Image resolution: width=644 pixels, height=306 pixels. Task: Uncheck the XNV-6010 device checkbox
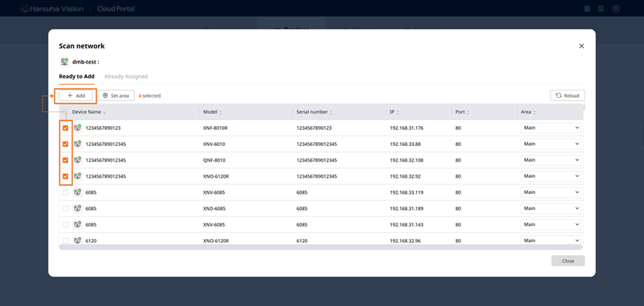[x=66, y=145]
